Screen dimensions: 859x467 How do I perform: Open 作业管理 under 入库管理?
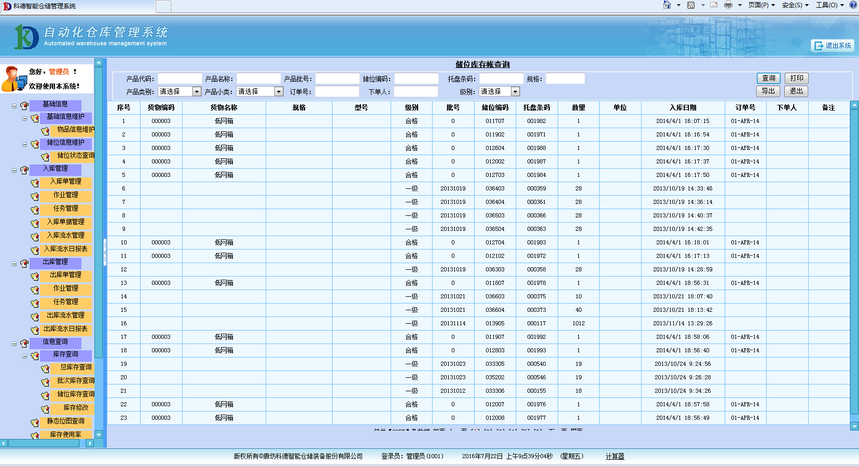[66, 195]
